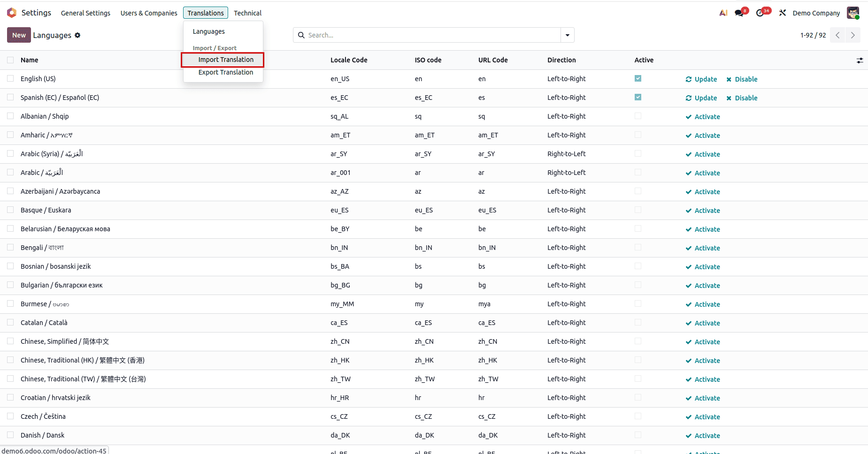Image resolution: width=868 pixels, height=454 pixels.
Task: Open the column visibility toggler icon
Action: [x=860, y=60]
